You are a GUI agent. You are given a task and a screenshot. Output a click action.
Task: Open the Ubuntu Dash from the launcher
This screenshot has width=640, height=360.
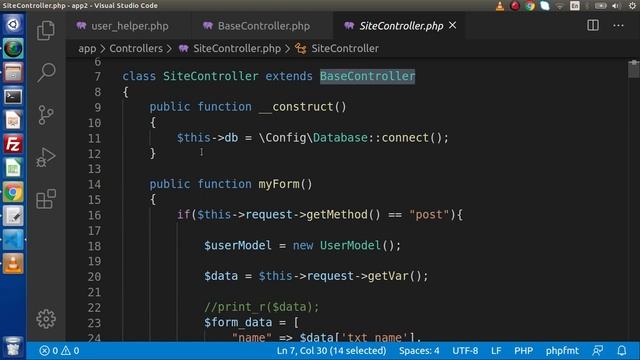coord(13,24)
